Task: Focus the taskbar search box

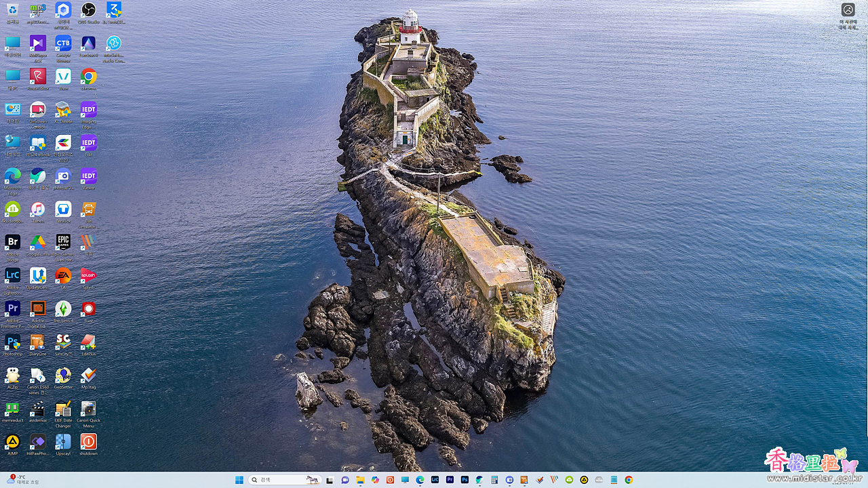Action: click(x=285, y=480)
